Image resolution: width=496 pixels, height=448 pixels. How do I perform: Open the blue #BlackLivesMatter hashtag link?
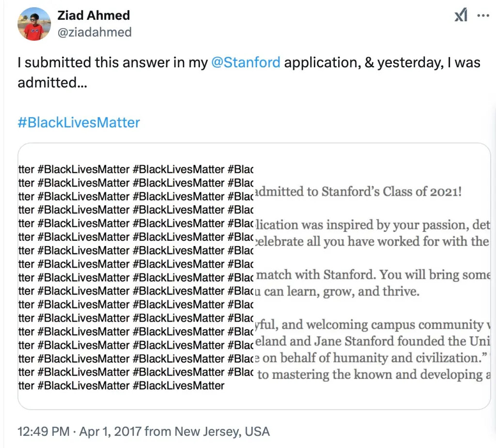pyautogui.click(x=79, y=123)
